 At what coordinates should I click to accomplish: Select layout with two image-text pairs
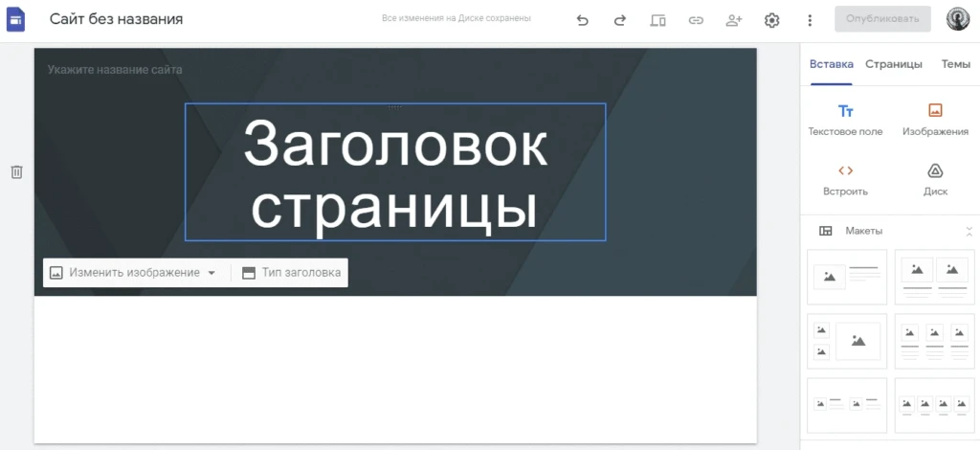tap(847, 405)
